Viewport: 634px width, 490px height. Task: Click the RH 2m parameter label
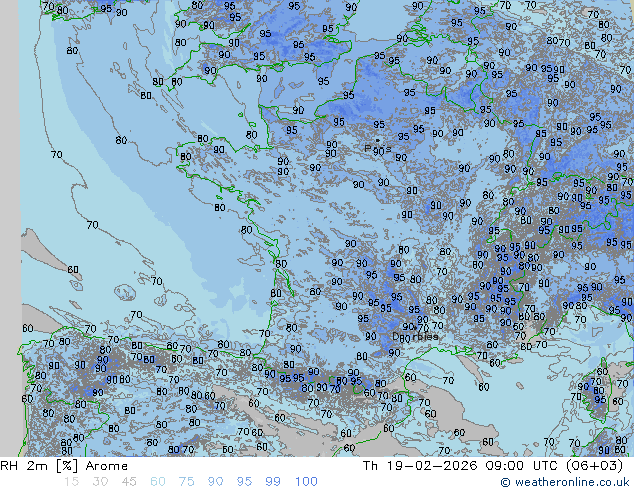click(x=19, y=466)
